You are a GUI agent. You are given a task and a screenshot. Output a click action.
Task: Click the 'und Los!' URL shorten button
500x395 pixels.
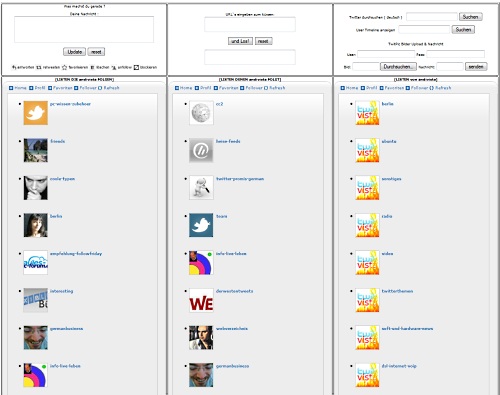[x=240, y=41]
